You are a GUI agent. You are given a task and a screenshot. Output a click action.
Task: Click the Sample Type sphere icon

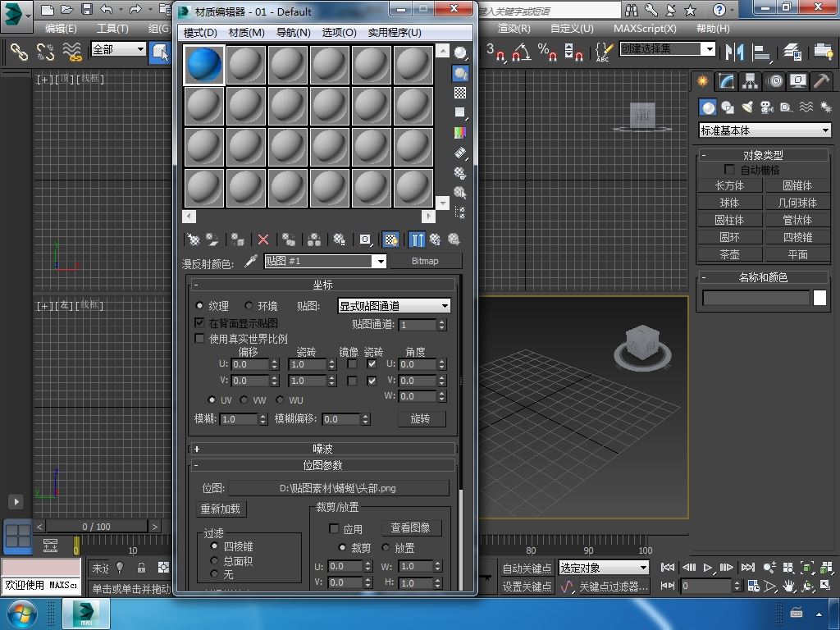[x=460, y=52]
